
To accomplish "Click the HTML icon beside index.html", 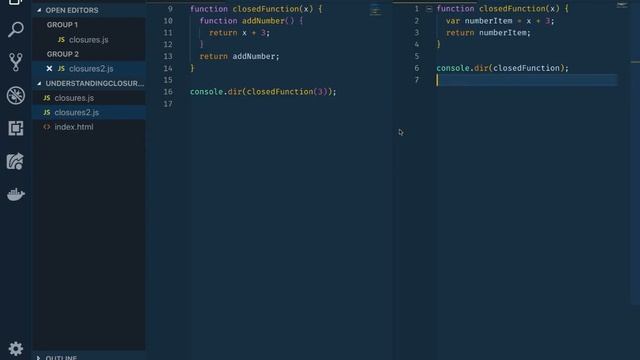I will (47, 127).
